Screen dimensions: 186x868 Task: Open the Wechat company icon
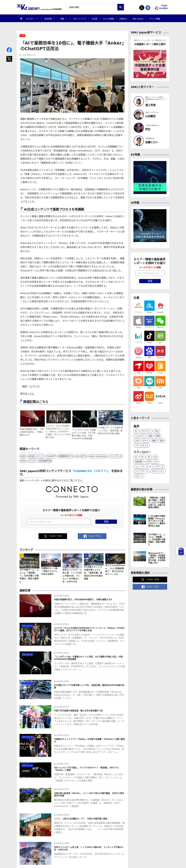(x=160, y=321)
